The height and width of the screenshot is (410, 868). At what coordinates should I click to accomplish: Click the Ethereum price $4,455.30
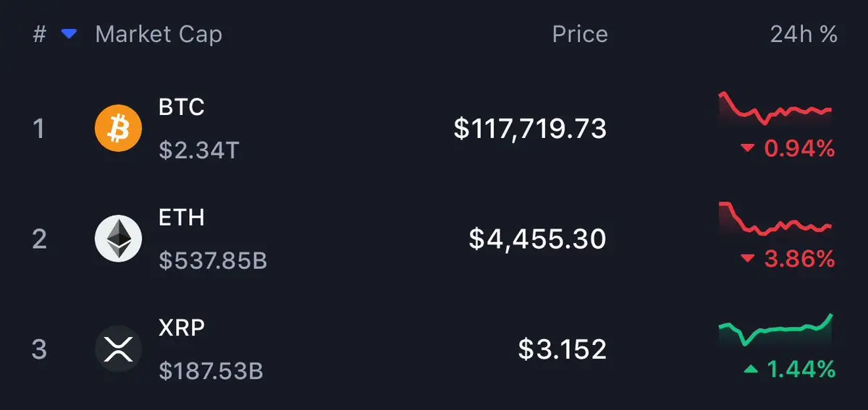[537, 239]
